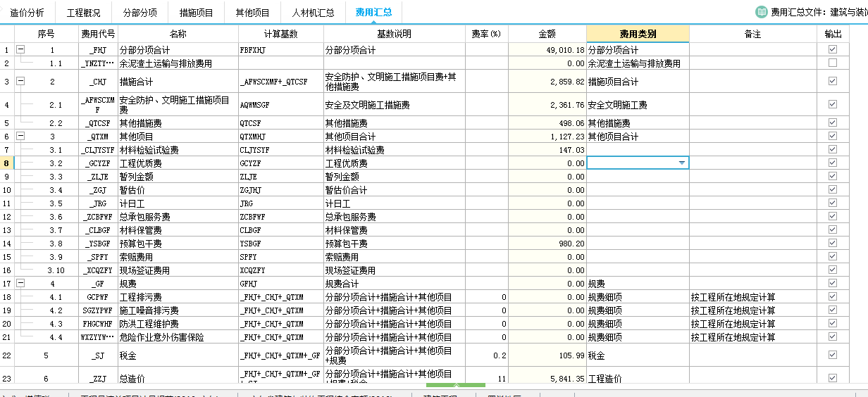868x397 pixels.
Task: Switch to the 造价分析 tab
Action: point(27,13)
